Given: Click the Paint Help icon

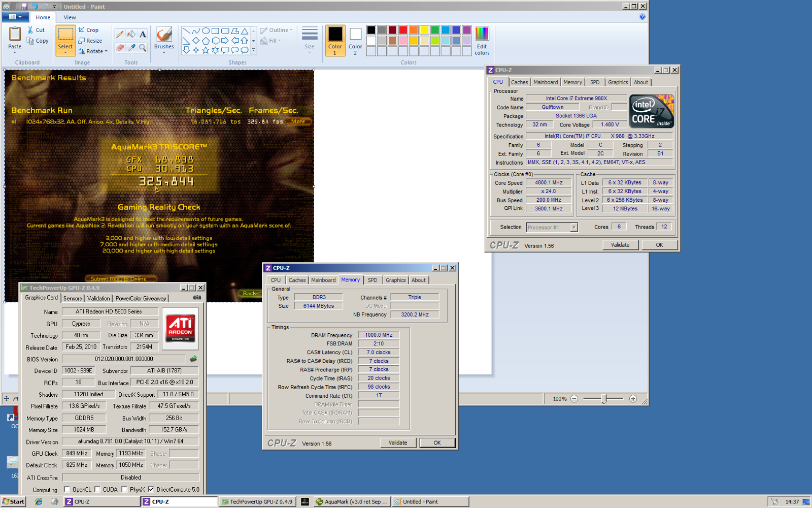Looking at the screenshot, I should coord(642,17).
